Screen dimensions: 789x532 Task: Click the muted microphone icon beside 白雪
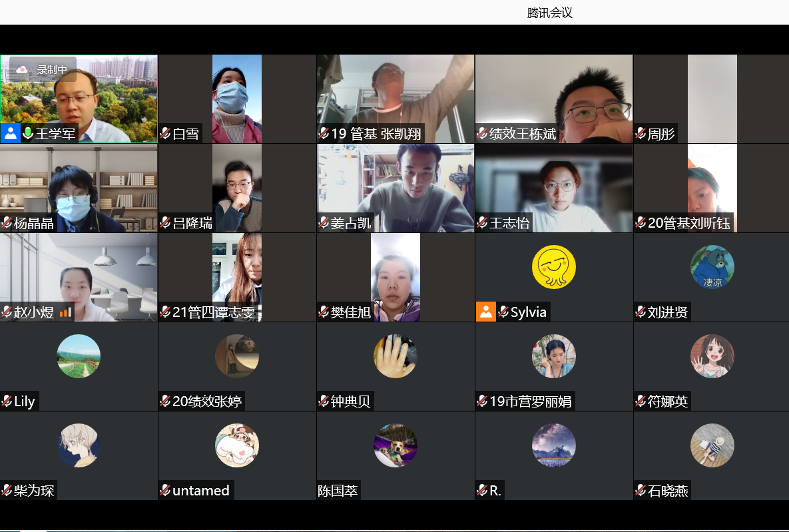point(165,134)
